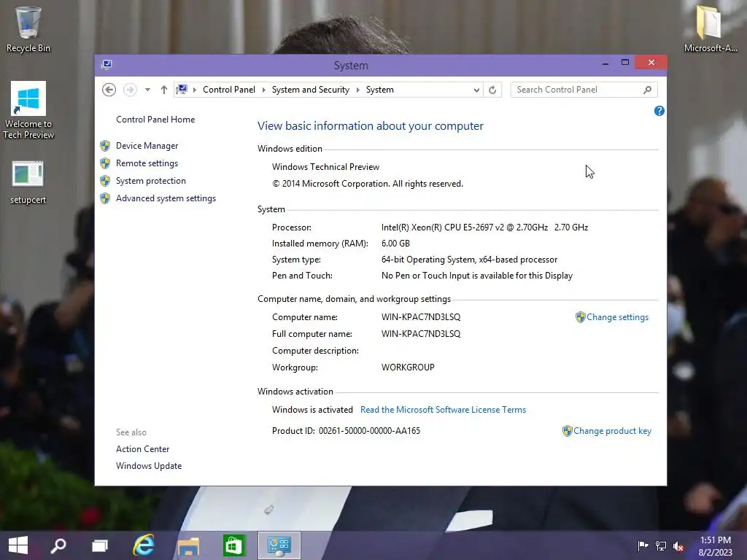Minimize the System window

pyautogui.click(x=605, y=63)
